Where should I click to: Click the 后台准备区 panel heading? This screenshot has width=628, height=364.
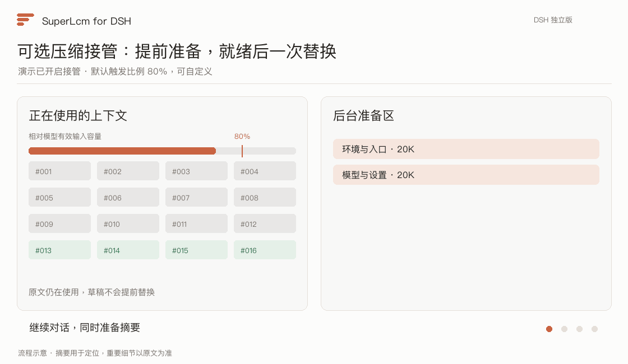pos(364,115)
